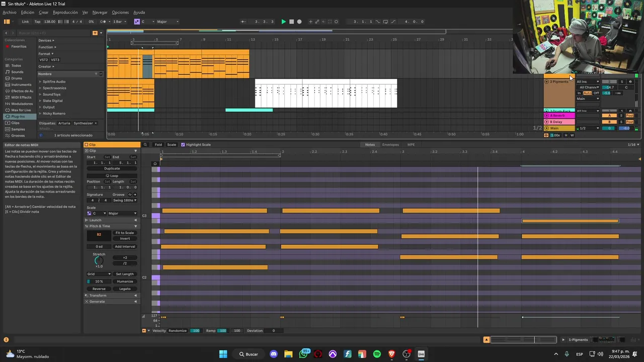The width and height of the screenshot is (644, 362).
Task: Open the Reproducción menu
Action: 65,12
